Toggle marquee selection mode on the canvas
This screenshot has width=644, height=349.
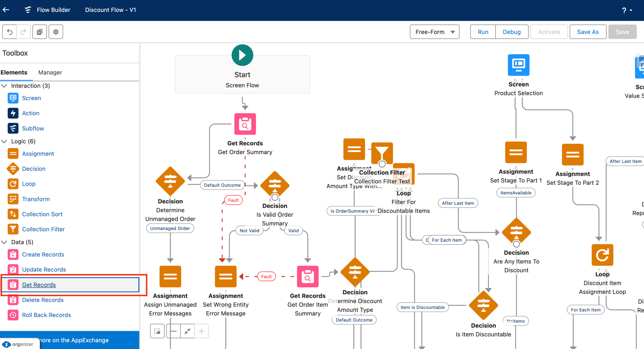[157, 331]
